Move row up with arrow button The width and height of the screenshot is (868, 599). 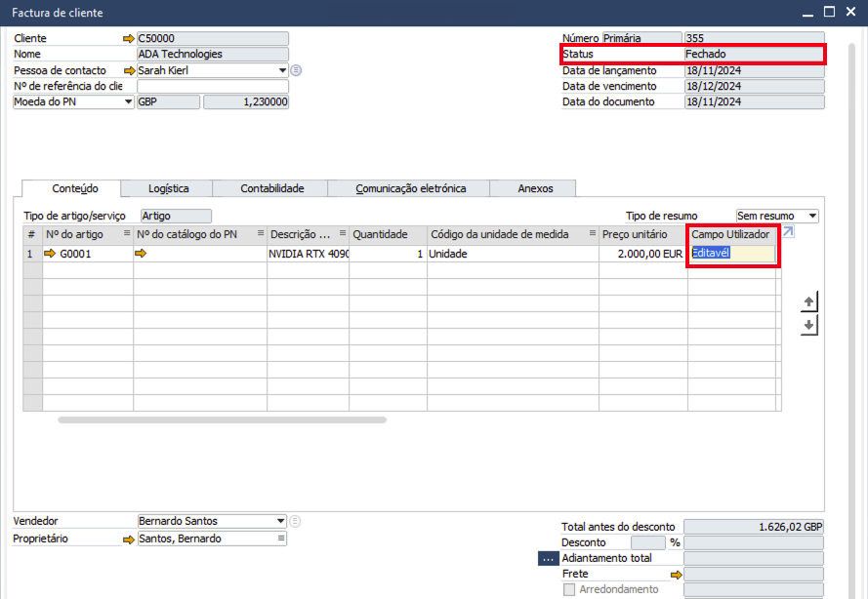[x=808, y=300]
